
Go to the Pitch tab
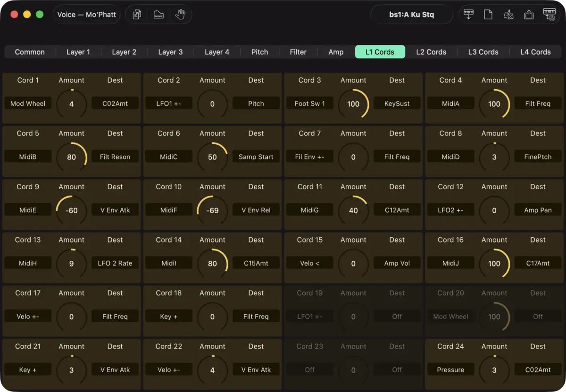[x=259, y=52]
